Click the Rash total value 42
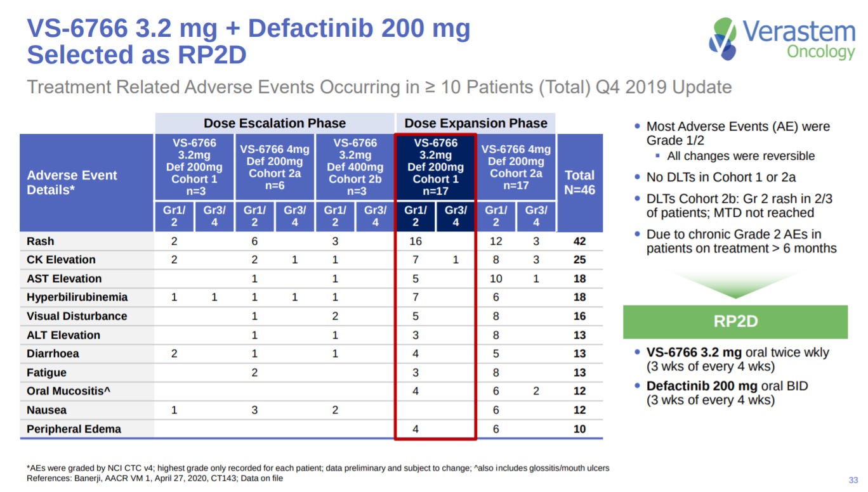The image size is (868, 492). coord(580,242)
